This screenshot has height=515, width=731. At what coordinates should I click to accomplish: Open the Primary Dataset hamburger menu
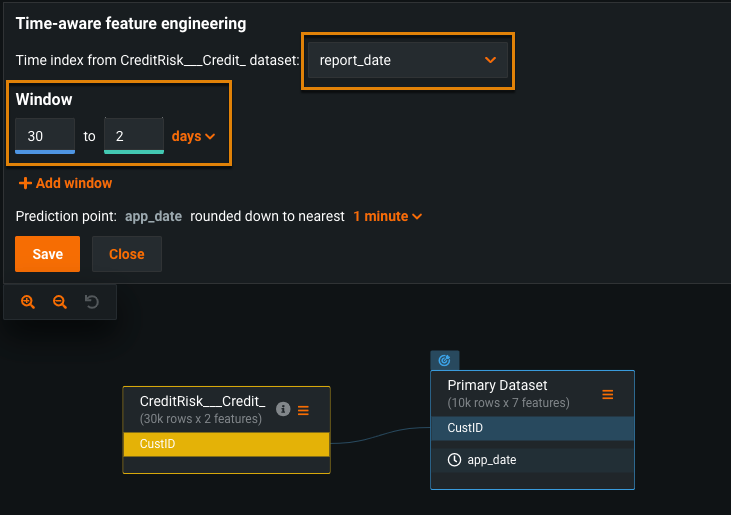click(607, 394)
